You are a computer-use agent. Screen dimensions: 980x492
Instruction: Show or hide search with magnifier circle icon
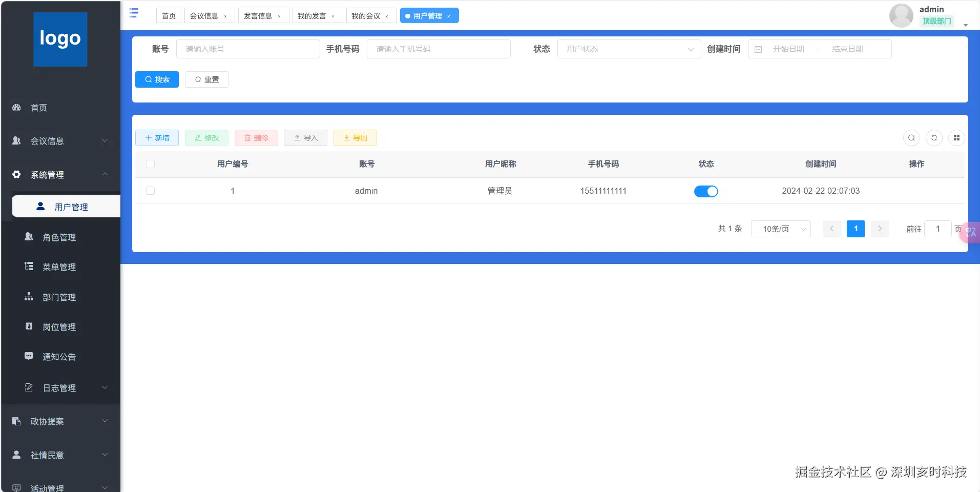[911, 138]
